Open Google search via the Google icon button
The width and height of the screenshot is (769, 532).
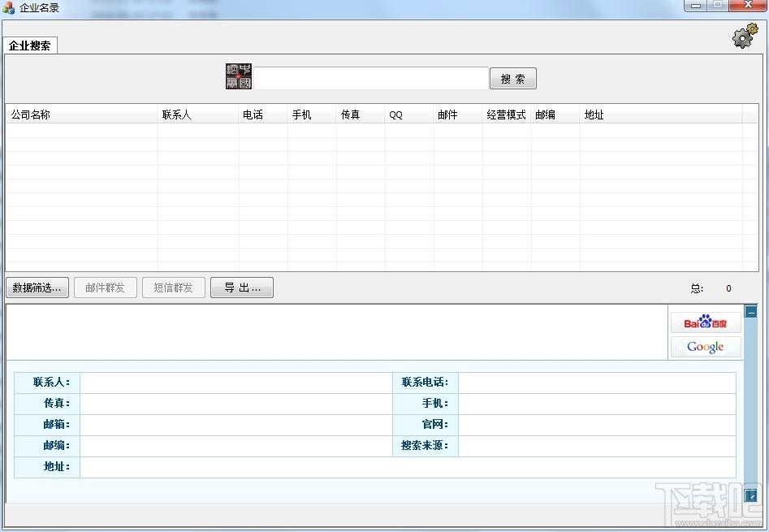705,346
